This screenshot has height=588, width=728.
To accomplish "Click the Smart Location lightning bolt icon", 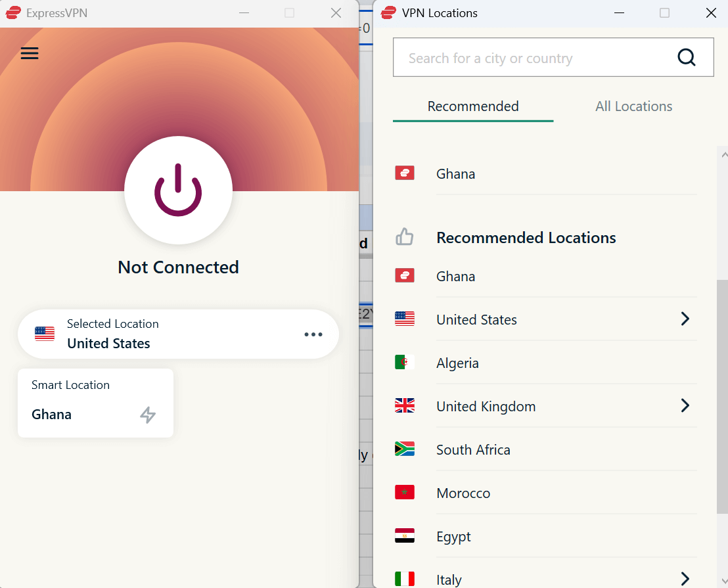I will [148, 415].
